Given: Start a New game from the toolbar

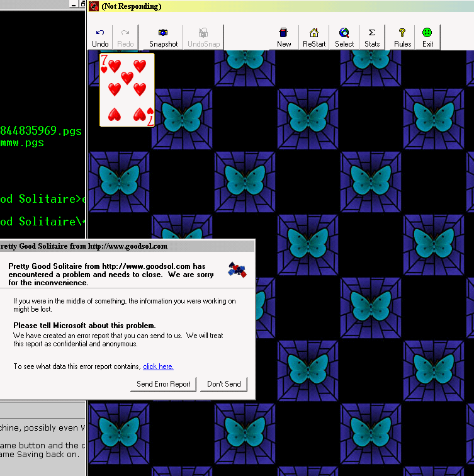Looking at the screenshot, I should pyautogui.click(x=284, y=38).
